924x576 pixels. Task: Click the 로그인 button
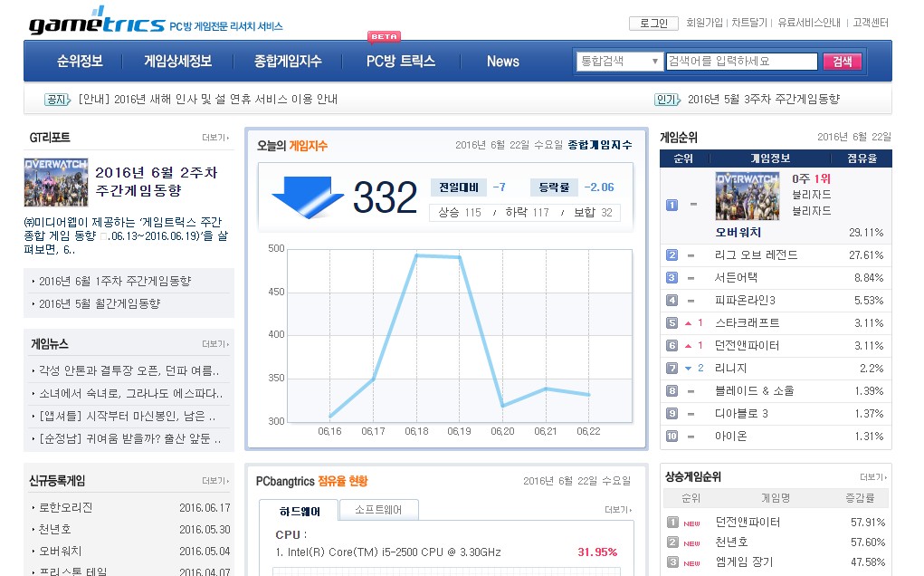tap(653, 24)
